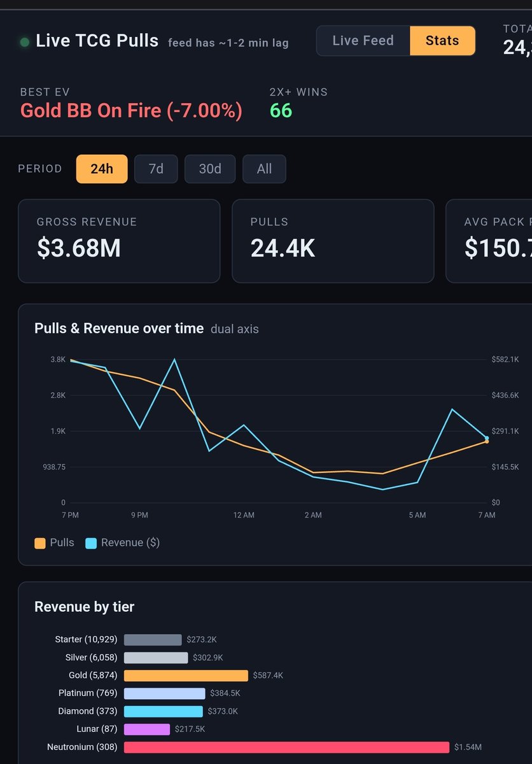Switch to the Live Feed tab
Viewport: 532px width, 764px height.
363,41
